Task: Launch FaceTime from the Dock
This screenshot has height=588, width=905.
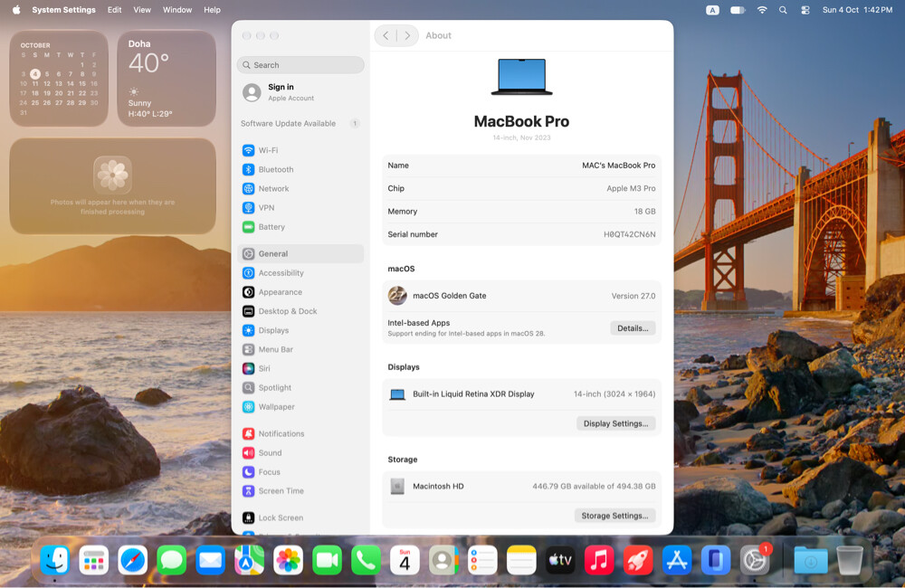Action: (328, 560)
